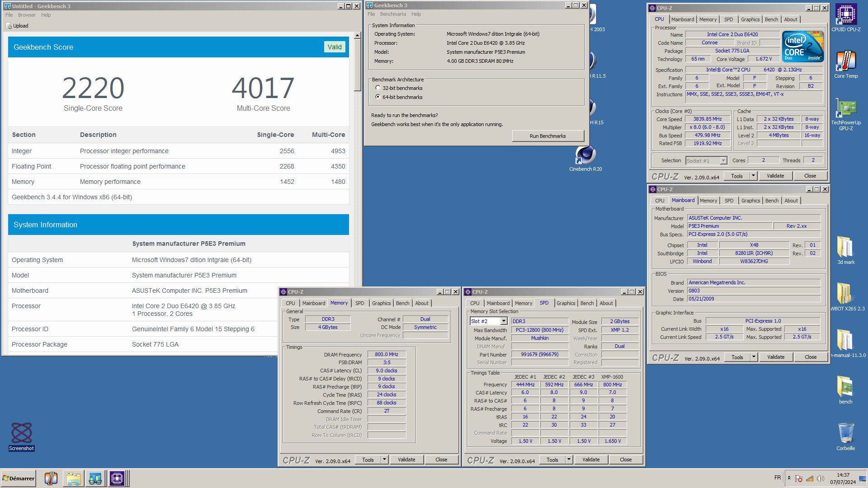The image size is (868, 488).
Task: Click the CPU-Z taskbar icon
Action: click(x=117, y=479)
